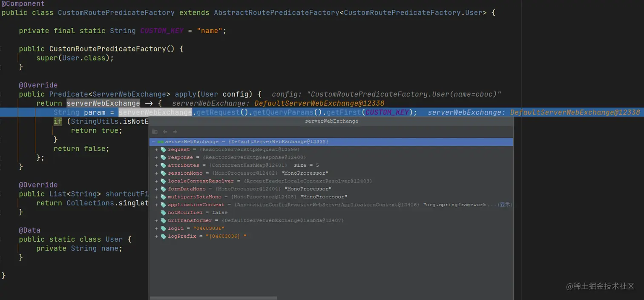The width and height of the screenshot is (644, 300).
Task: Expand the logId node
Action: point(157,228)
